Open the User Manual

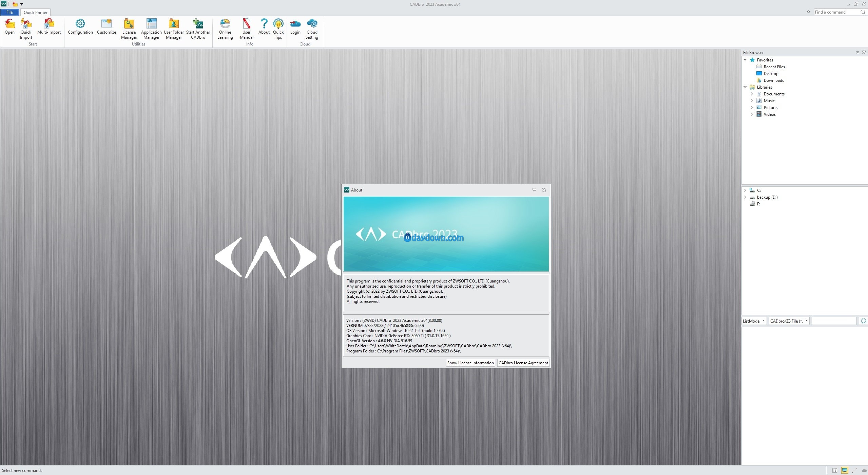point(247,29)
